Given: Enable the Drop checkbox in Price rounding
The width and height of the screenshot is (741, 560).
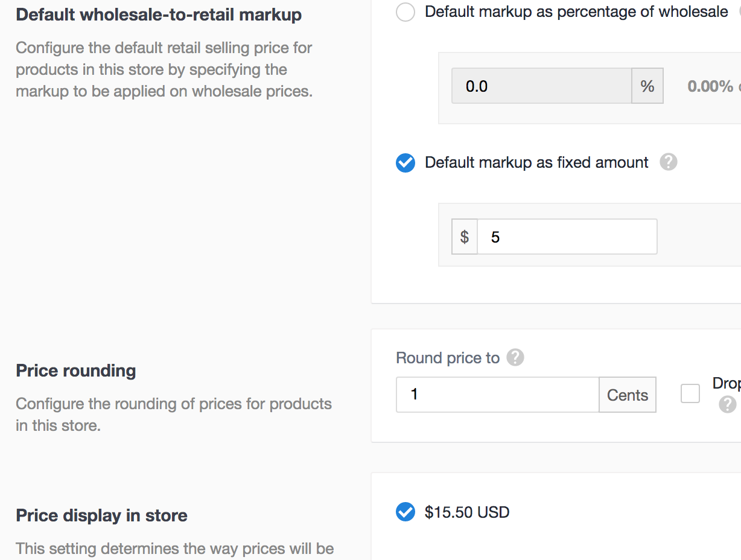Looking at the screenshot, I should pos(690,394).
